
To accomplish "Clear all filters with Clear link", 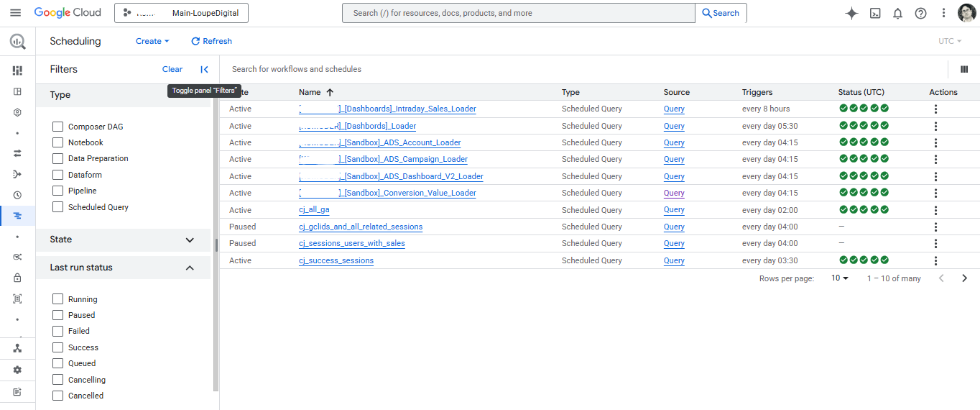I will coord(172,69).
